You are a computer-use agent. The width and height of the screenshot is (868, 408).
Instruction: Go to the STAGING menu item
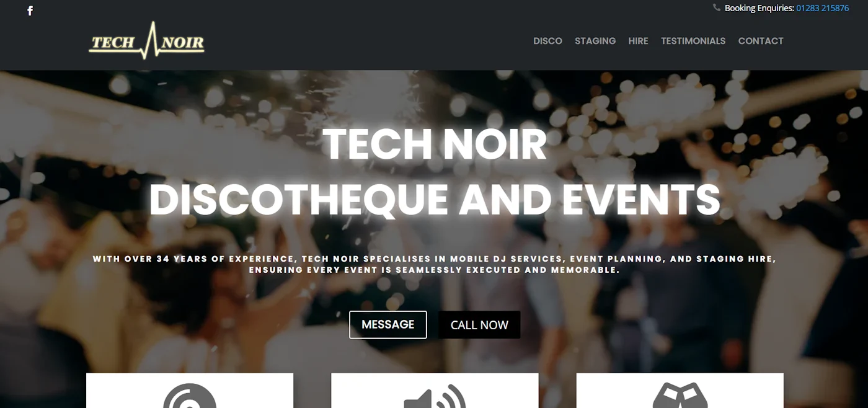click(x=595, y=41)
